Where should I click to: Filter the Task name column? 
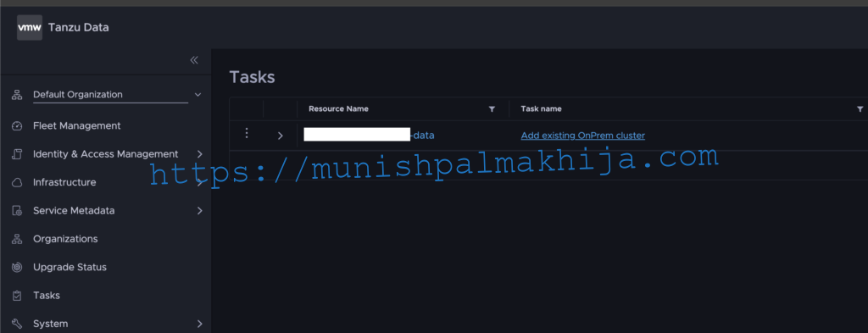[860, 109]
